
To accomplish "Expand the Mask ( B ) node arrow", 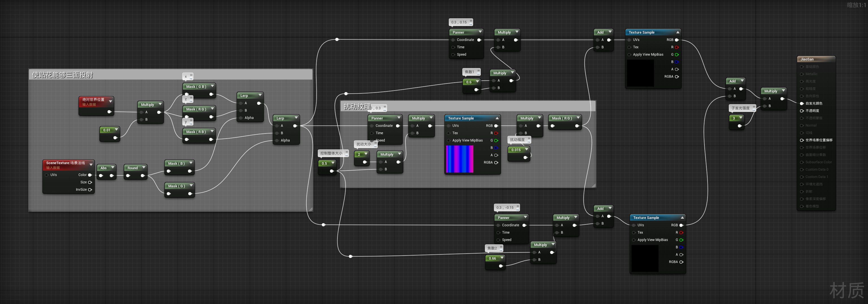I will point(191,163).
